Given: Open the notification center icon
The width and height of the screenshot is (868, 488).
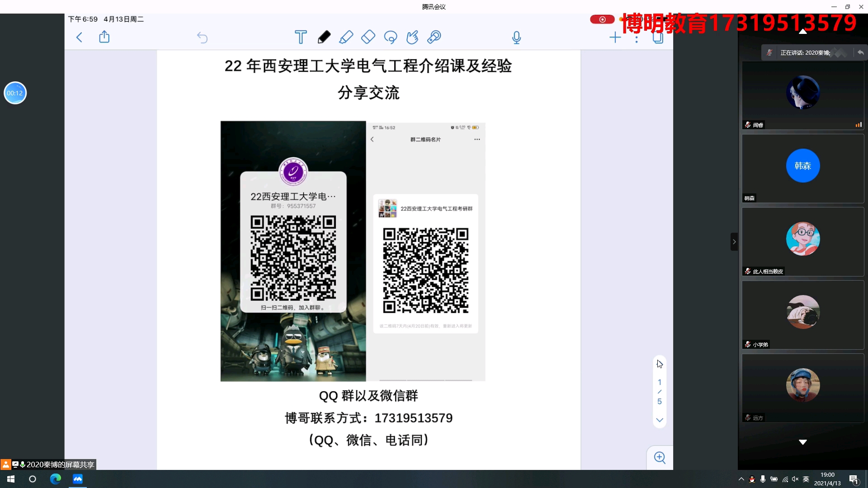Looking at the screenshot, I should click(x=854, y=479).
